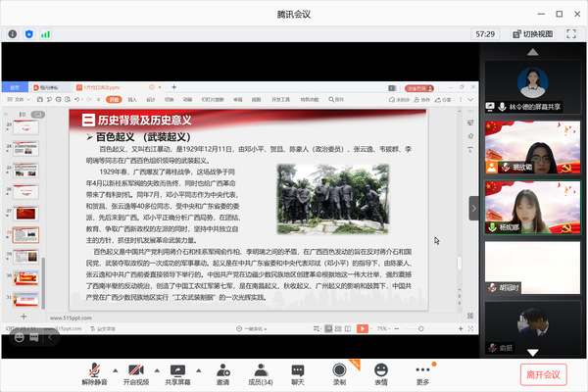Add new slide with plus below thumbnails
The image size is (588, 392).
tap(24, 317)
